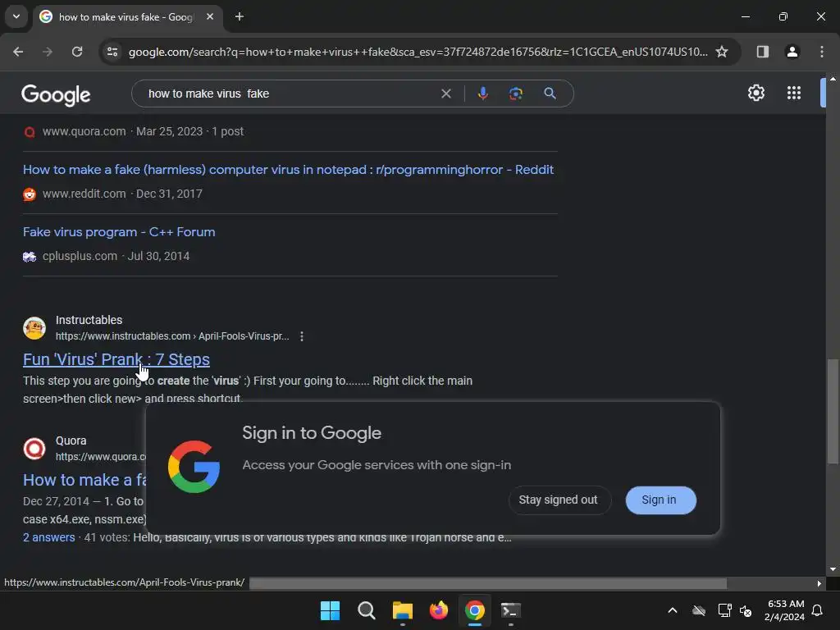Image resolution: width=840 pixels, height=630 pixels.
Task: Open the Terminal from the taskbar
Action: pos(510,610)
